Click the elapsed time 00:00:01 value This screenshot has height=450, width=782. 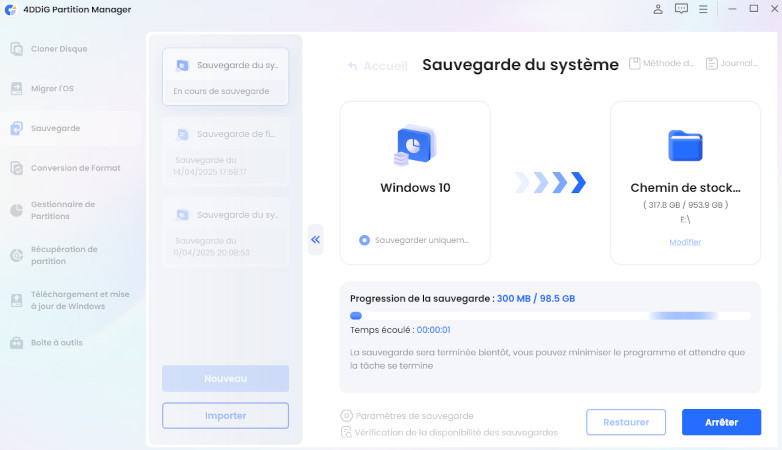click(x=433, y=330)
